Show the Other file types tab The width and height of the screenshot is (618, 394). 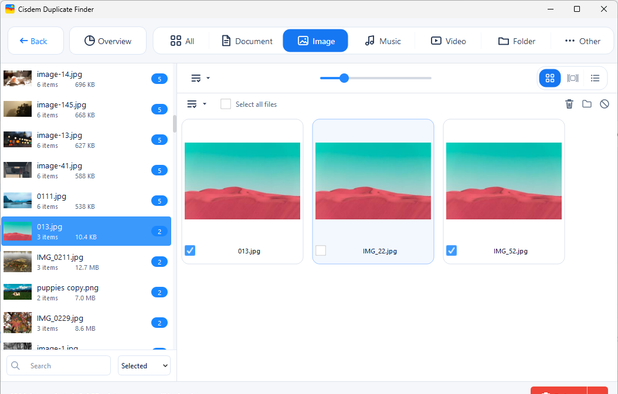[582, 41]
